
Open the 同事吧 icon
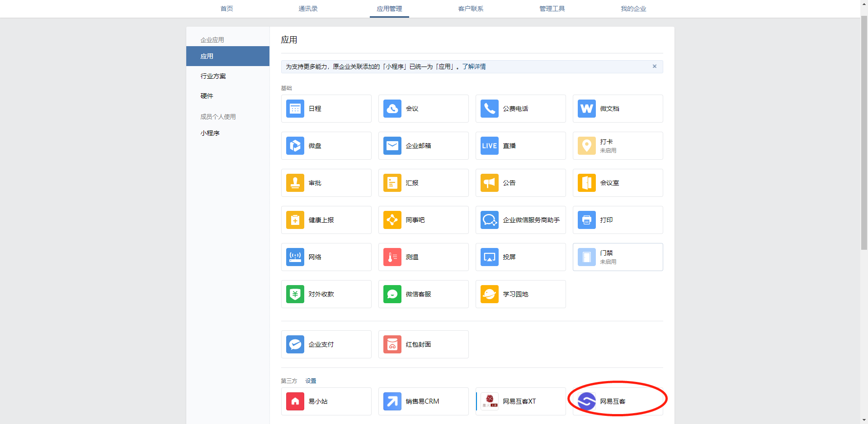click(392, 220)
